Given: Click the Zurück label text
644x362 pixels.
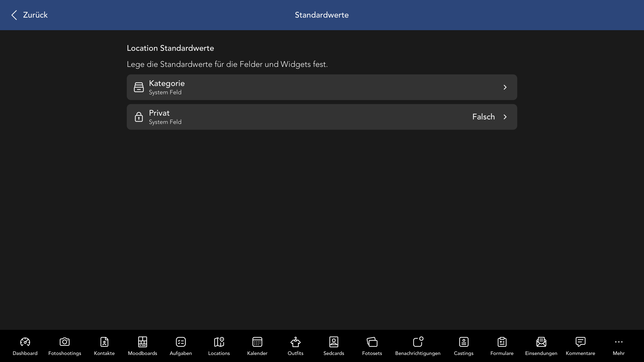Looking at the screenshot, I should pos(35,15).
